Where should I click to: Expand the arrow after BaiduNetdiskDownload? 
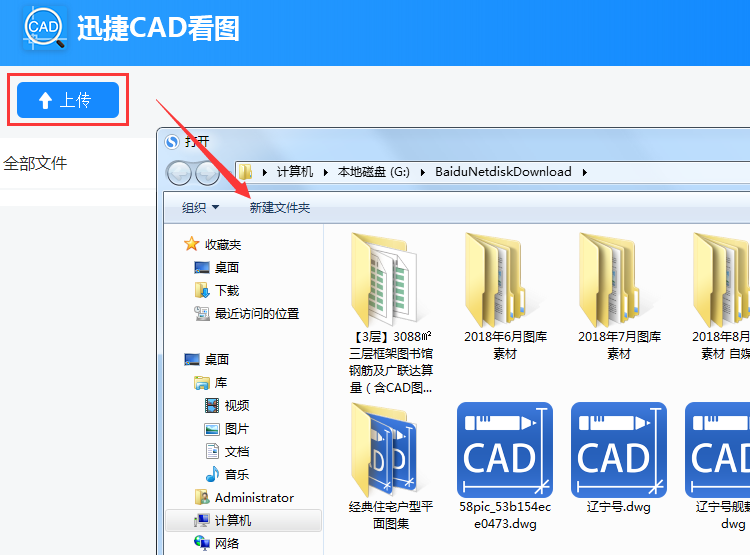(585, 172)
